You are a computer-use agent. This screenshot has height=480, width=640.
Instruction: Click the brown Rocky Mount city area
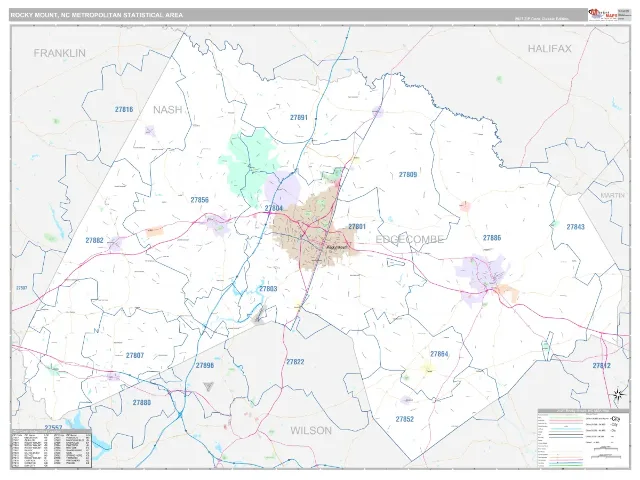(x=312, y=229)
